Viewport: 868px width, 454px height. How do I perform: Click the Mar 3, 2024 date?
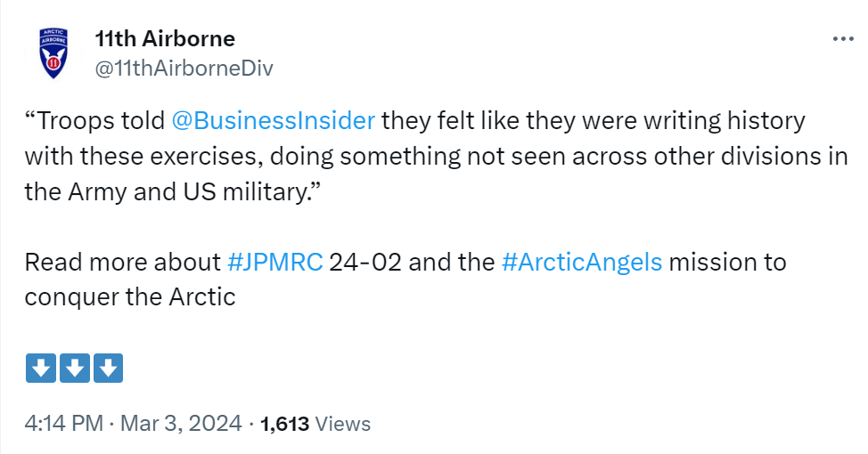click(x=181, y=424)
